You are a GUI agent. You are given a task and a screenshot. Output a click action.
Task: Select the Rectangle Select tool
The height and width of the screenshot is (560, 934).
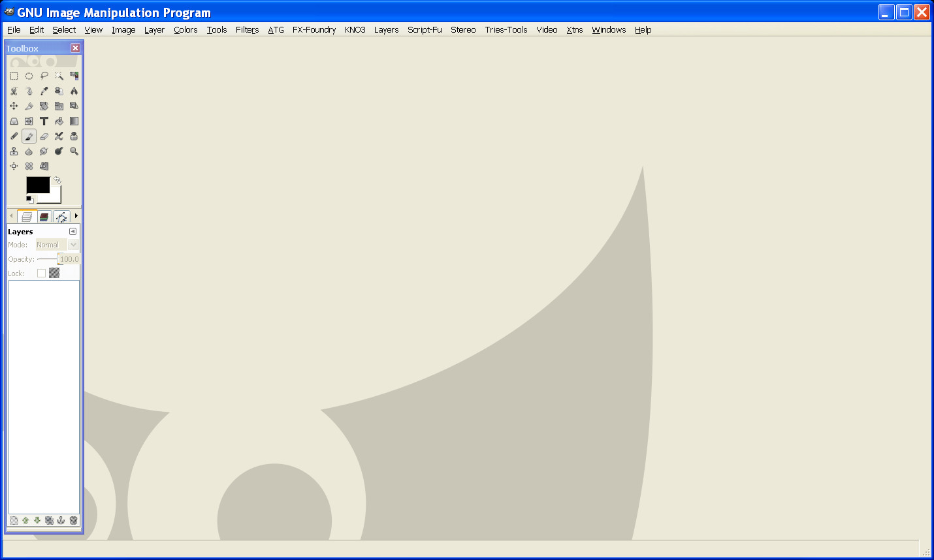coord(14,76)
